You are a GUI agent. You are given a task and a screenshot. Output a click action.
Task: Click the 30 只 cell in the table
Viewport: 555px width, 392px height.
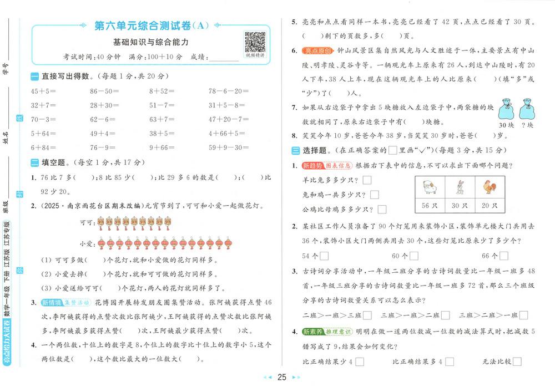tap(460, 205)
